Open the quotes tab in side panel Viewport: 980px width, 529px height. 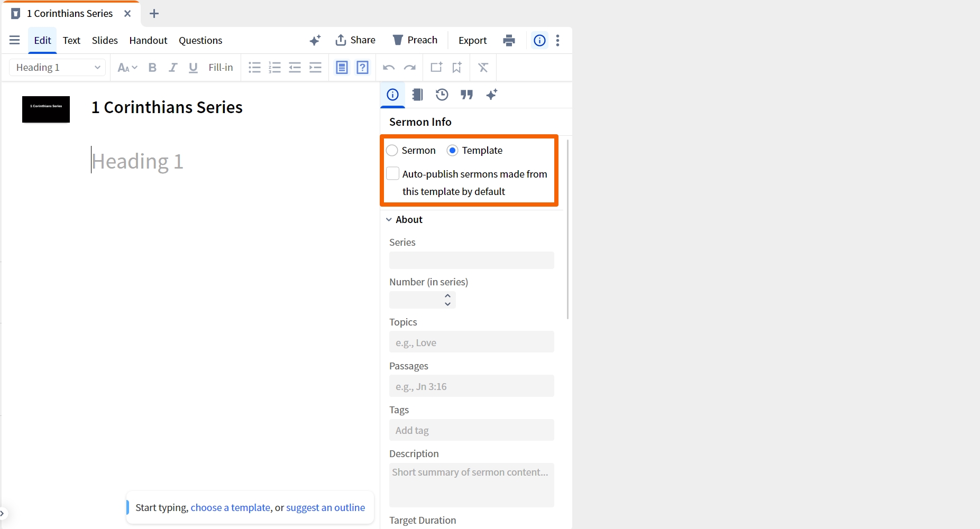(x=466, y=95)
